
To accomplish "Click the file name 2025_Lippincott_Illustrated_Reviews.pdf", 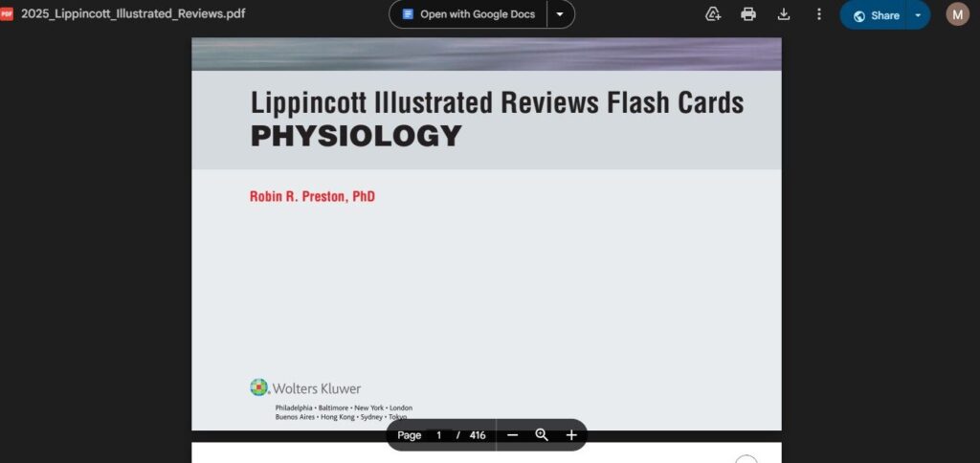I will 133,13.
